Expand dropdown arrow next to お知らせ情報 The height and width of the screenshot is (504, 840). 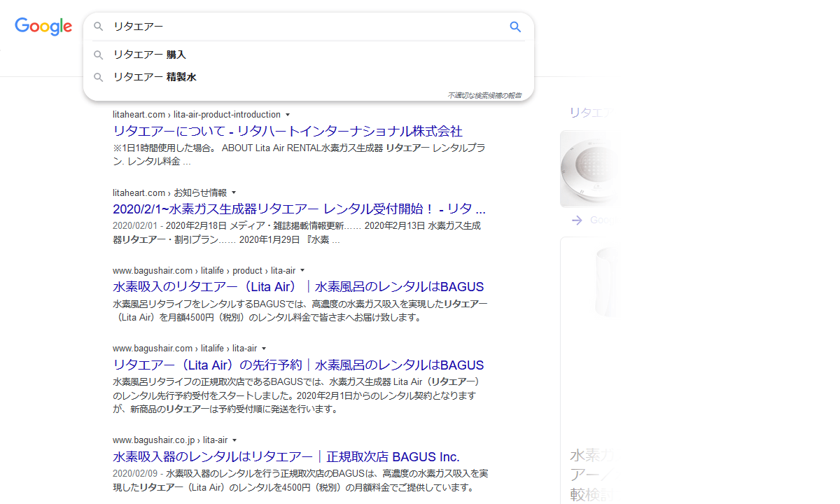click(x=234, y=192)
